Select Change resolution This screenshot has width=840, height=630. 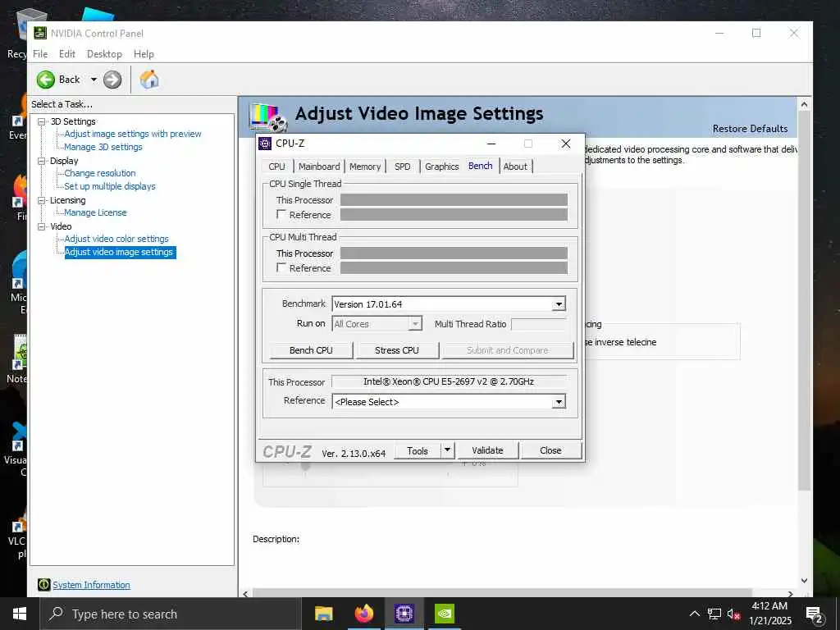(99, 173)
